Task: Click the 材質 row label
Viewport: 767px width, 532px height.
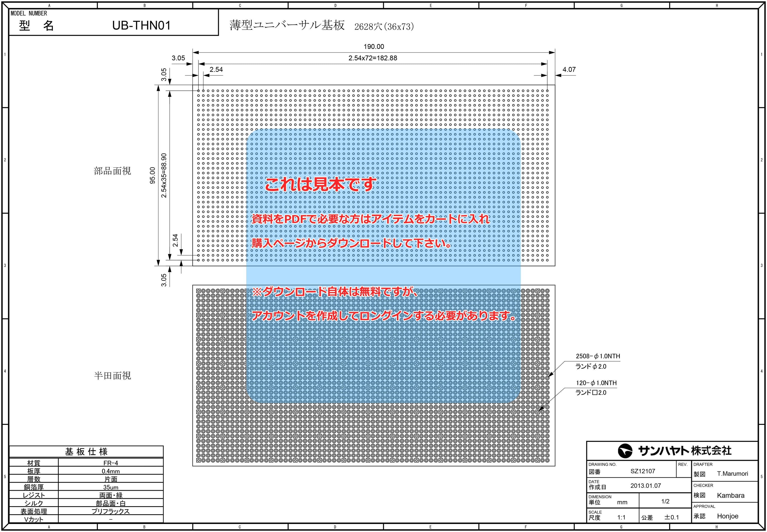Action: (34, 463)
